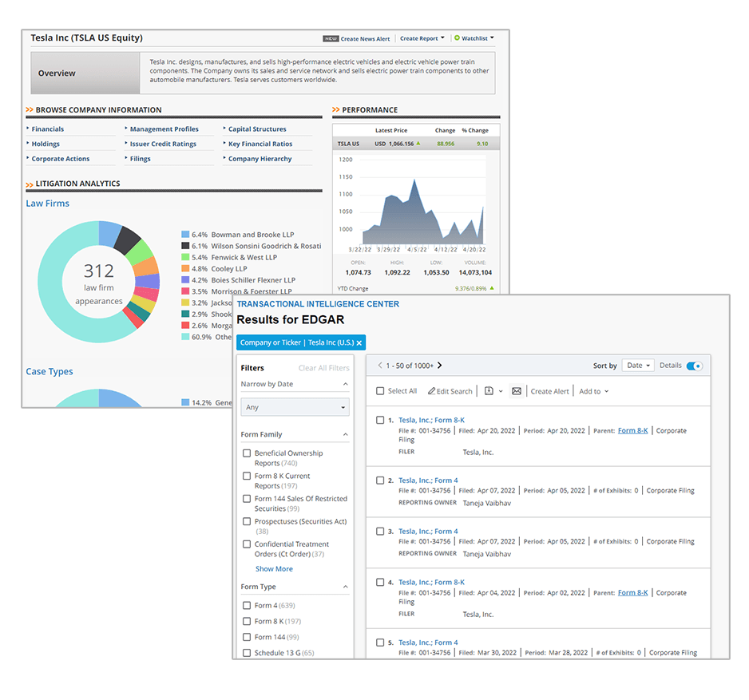Open the Create Report dropdown
This screenshot has height=700, width=749.
point(422,38)
